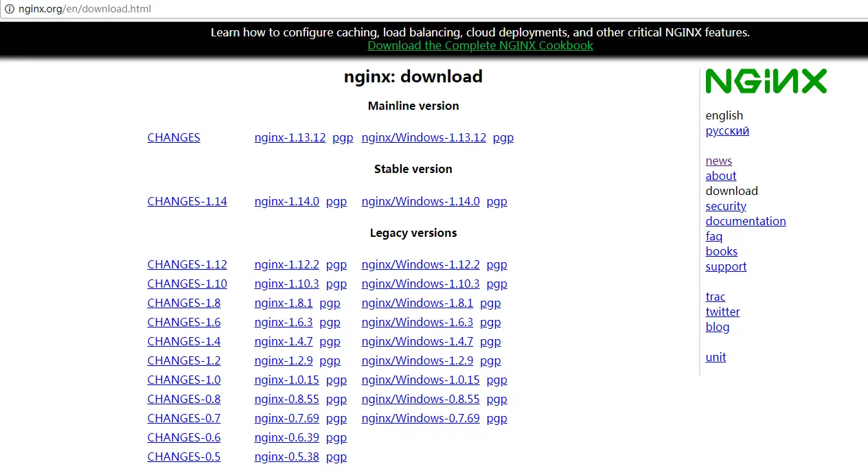
Task: Open CHANGES-0.7 link
Action: tap(184, 418)
